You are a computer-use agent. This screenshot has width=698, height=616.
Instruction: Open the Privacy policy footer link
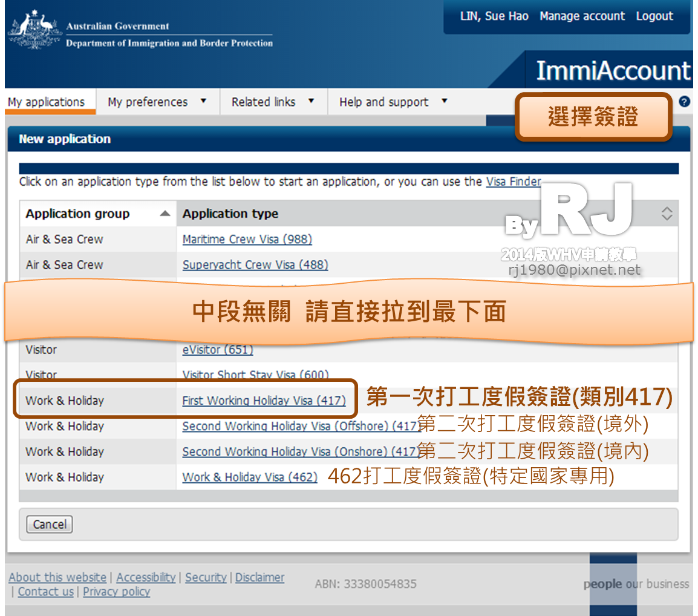(x=116, y=592)
